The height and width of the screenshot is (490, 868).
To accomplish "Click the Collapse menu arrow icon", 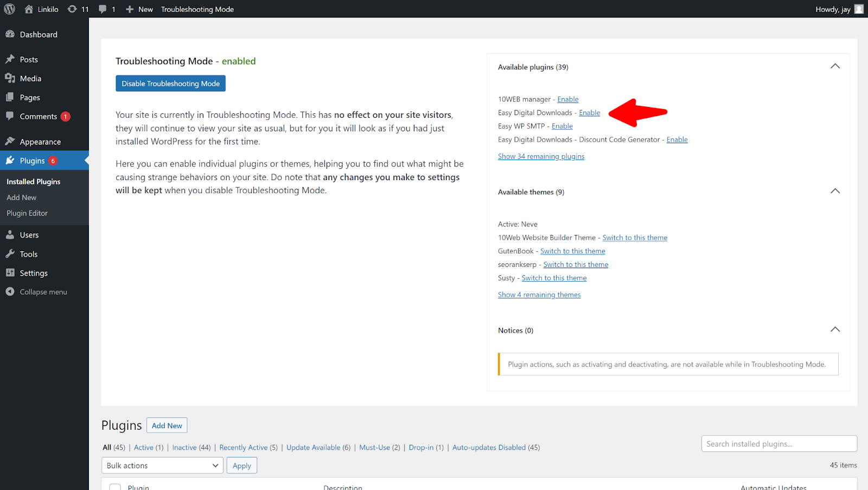I will point(10,291).
